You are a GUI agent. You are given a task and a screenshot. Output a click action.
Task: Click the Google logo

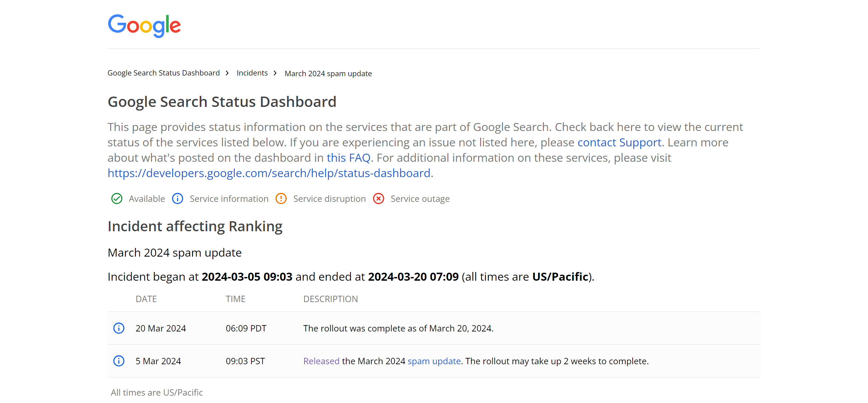(x=144, y=26)
